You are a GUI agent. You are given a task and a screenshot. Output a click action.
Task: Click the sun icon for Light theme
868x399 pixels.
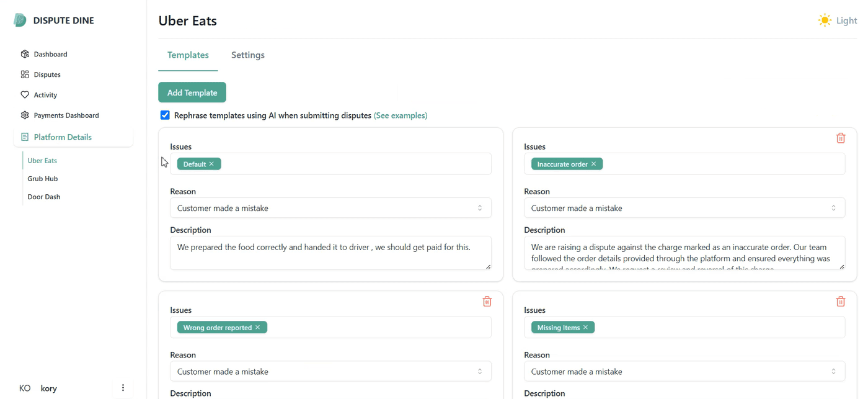825,20
